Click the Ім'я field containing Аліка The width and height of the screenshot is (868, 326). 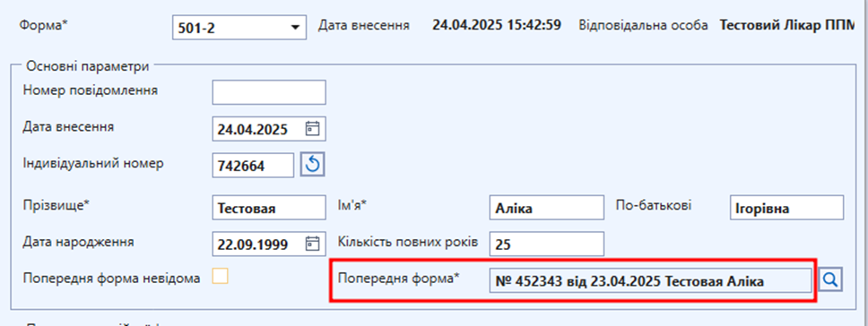(x=547, y=208)
